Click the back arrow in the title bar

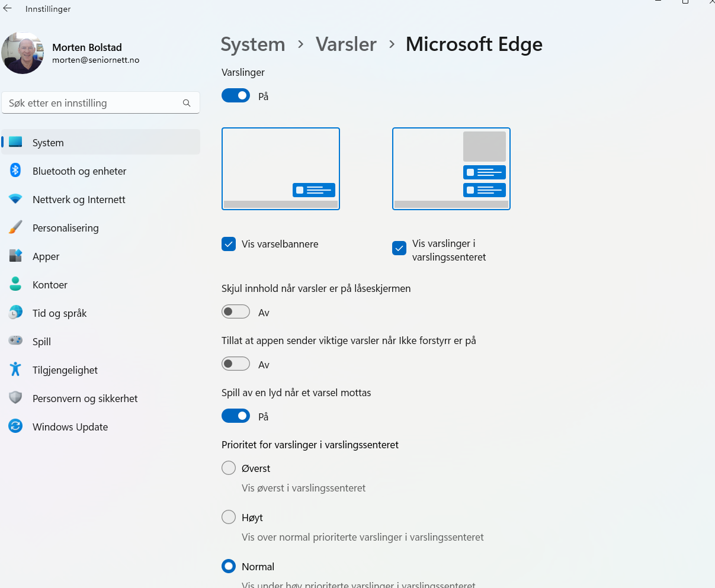pyautogui.click(x=8, y=9)
